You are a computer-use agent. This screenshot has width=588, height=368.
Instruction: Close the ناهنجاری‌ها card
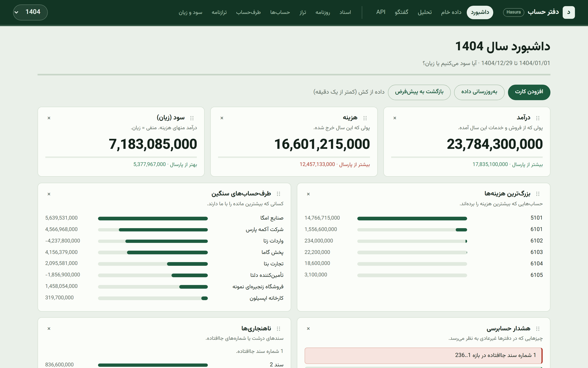point(49,329)
